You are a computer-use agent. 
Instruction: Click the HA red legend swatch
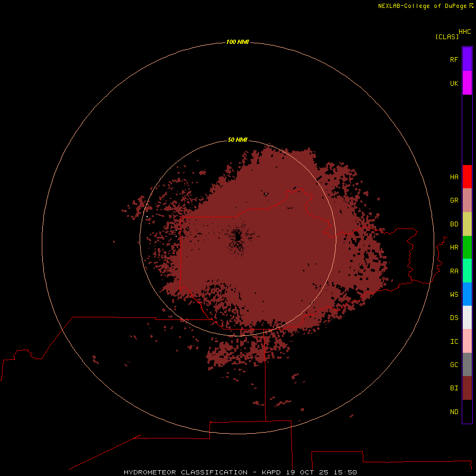[x=467, y=177]
